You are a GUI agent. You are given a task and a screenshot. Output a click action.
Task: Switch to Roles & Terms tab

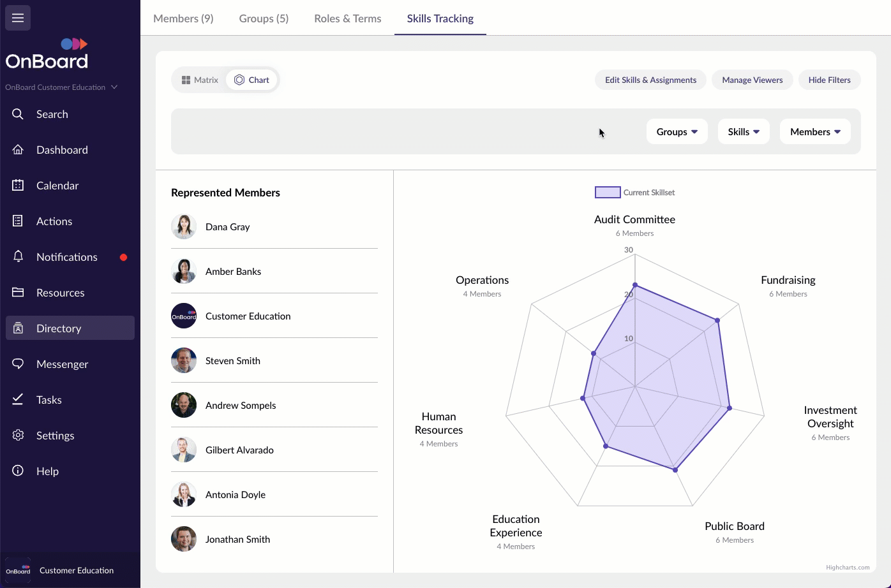pyautogui.click(x=347, y=18)
